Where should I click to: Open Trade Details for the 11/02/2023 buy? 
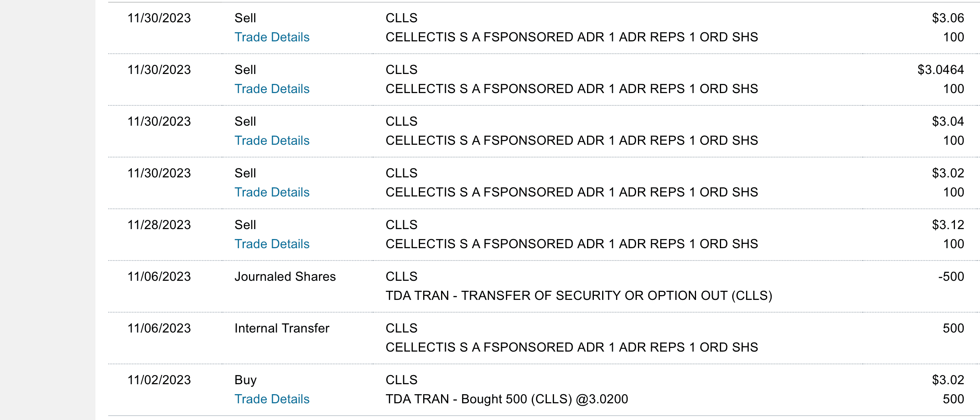tap(272, 399)
